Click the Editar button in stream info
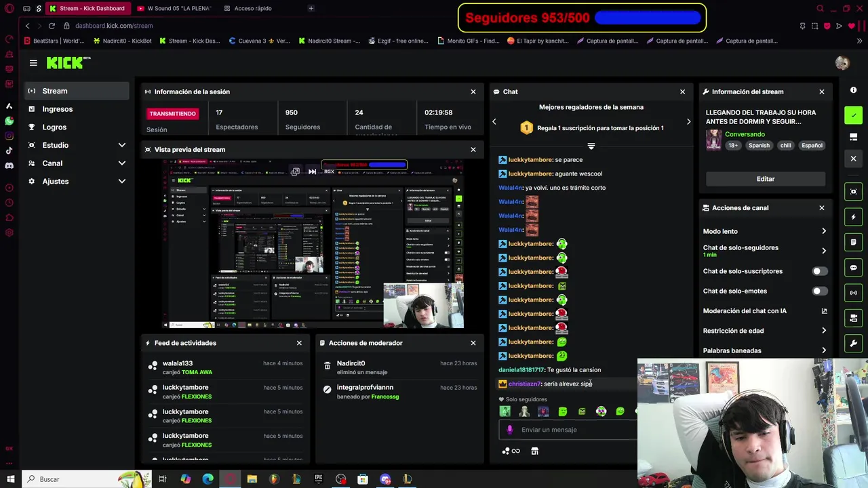The width and height of the screenshot is (868, 488). [x=765, y=179]
